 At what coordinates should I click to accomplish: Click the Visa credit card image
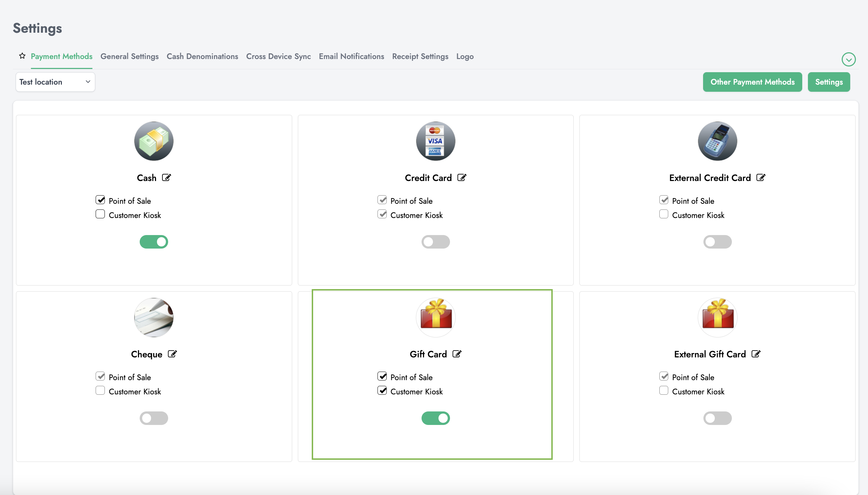click(x=435, y=141)
